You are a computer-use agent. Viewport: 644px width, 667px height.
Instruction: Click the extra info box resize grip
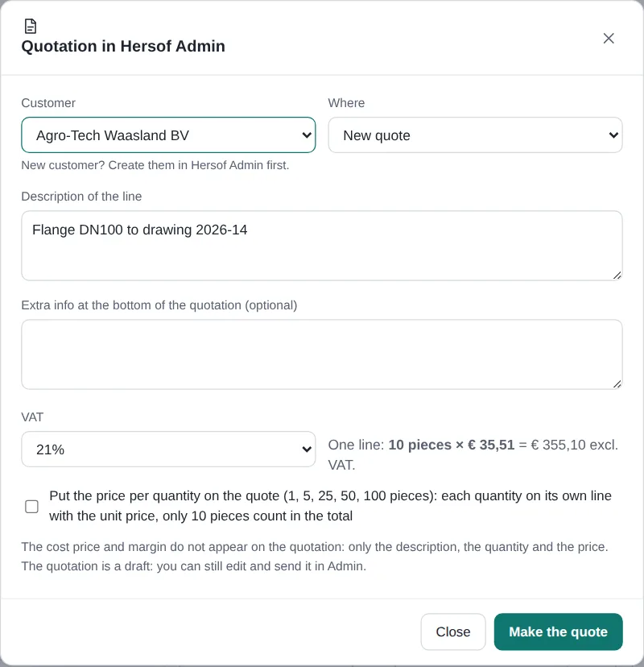(617, 384)
